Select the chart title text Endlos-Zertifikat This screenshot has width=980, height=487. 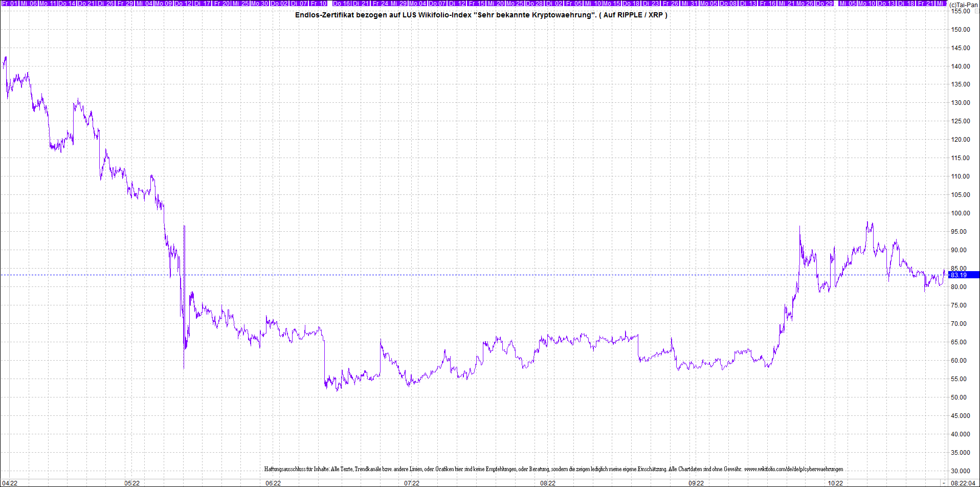tap(324, 15)
